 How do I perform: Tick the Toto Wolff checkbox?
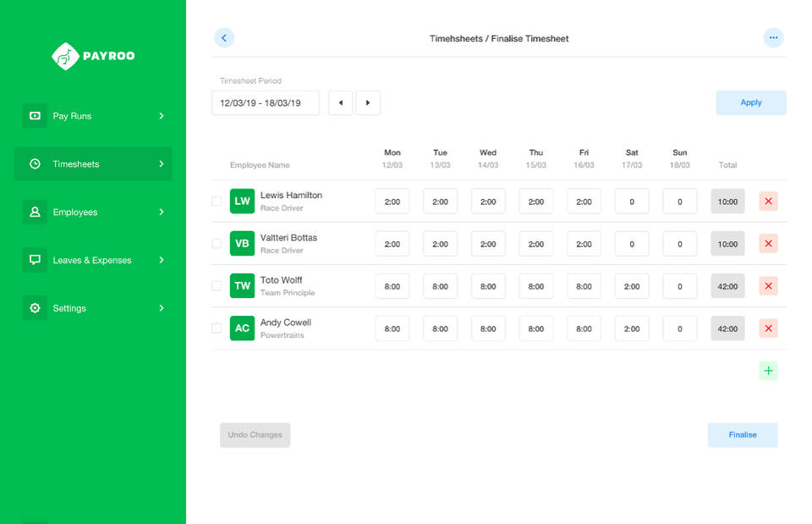click(x=217, y=286)
